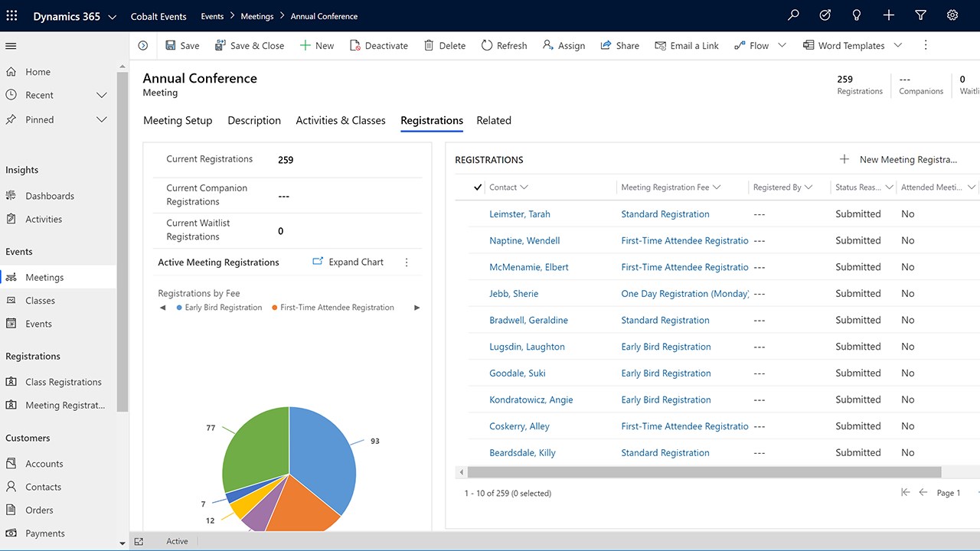The height and width of the screenshot is (551, 980).
Task: Open the advanced find filter icon
Action: click(x=921, y=15)
